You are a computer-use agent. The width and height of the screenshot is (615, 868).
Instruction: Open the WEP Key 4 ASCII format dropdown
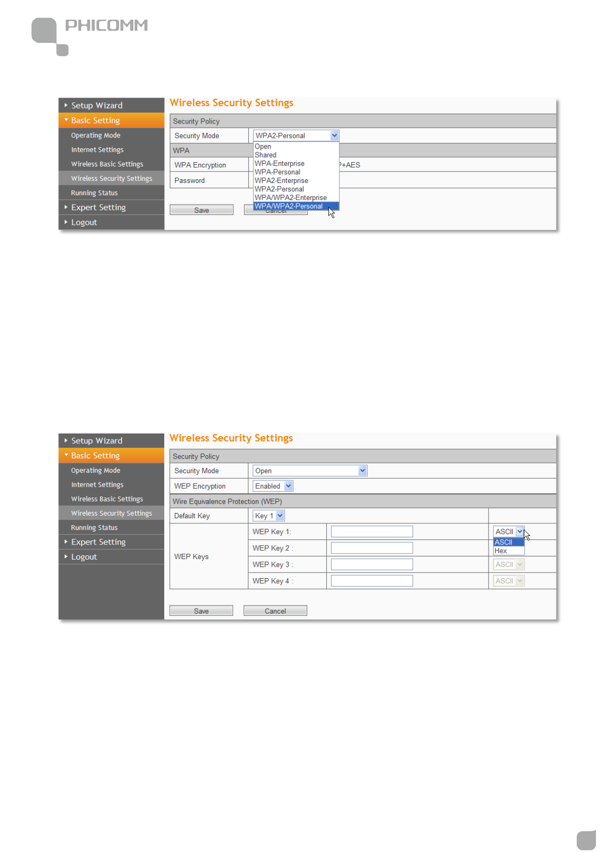[x=509, y=581]
